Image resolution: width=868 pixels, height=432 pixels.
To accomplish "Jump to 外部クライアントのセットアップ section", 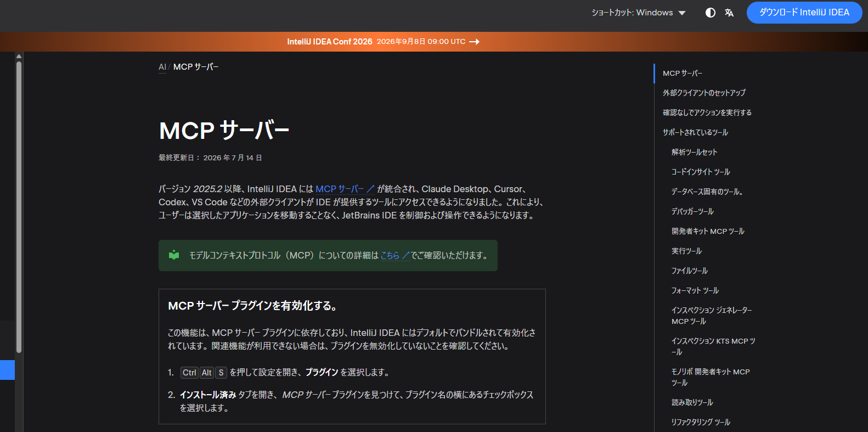I will (704, 93).
